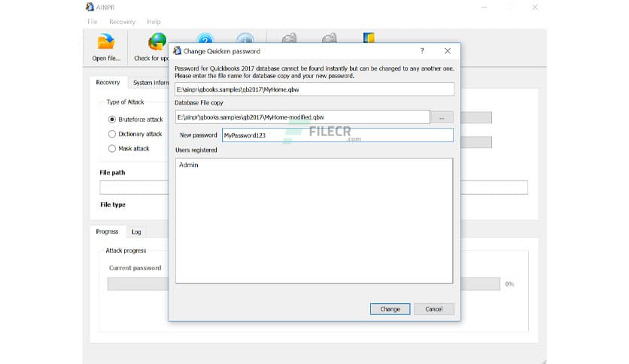Screen dimensions: 629x364
Task: Click the Change button
Action: 390,309
